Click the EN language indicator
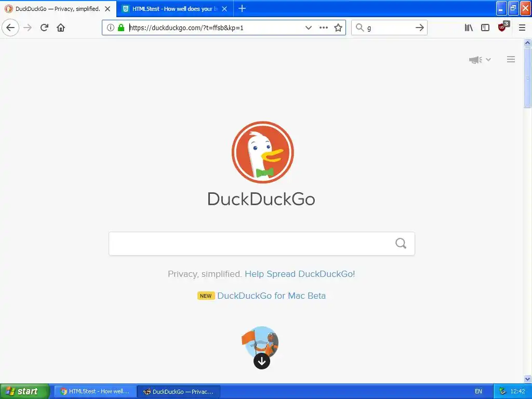Viewport: 532px width, 399px height. [478, 391]
